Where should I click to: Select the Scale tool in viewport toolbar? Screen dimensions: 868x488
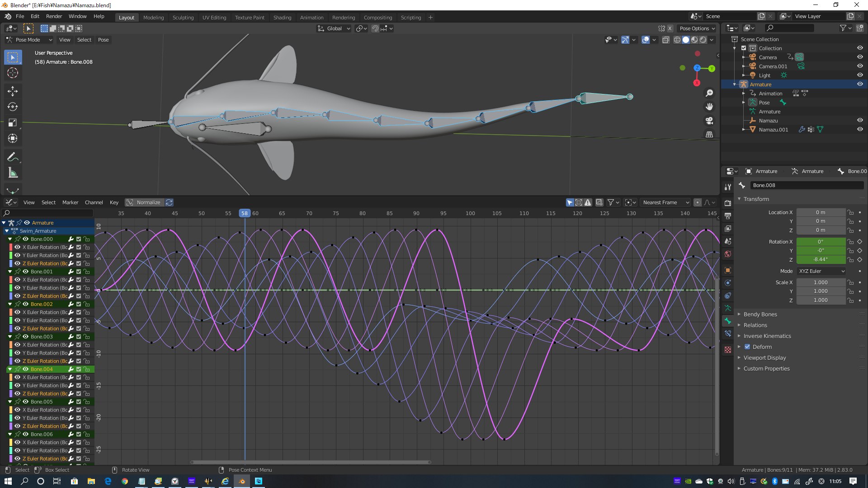(13, 123)
